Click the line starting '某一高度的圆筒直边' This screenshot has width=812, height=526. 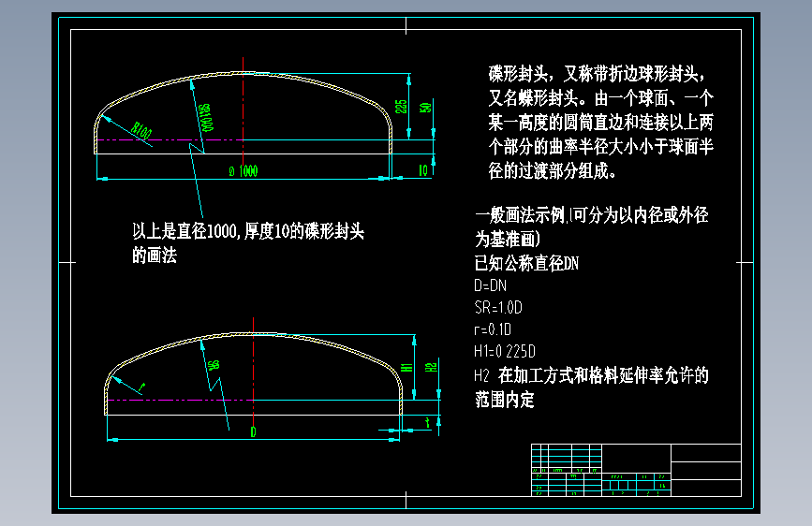click(x=600, y=123)
